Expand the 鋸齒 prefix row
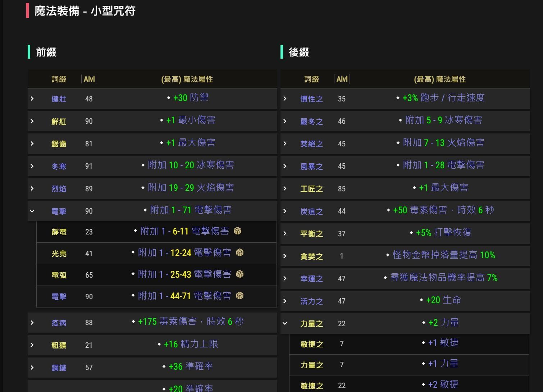 click(x=32, y=143)
